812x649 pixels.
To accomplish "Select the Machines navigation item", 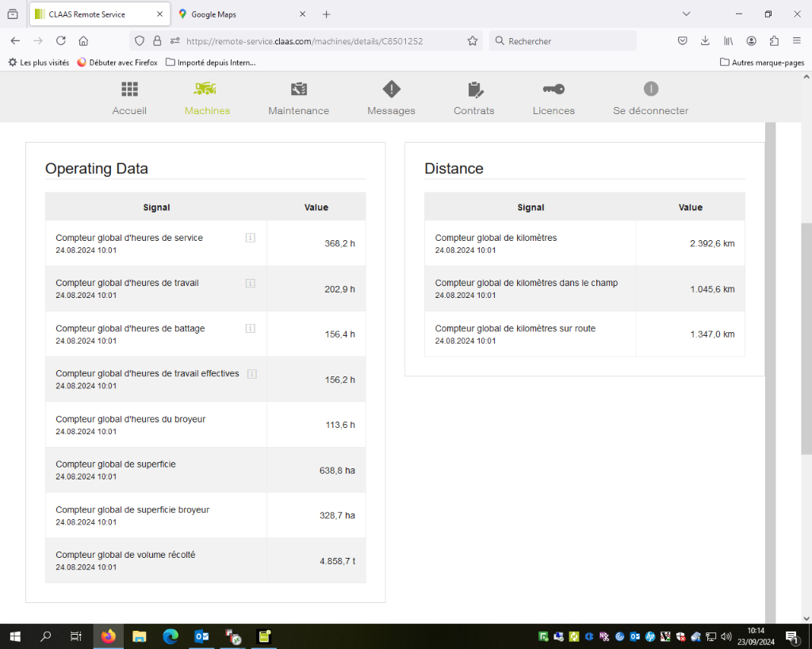I will point(207,97).
